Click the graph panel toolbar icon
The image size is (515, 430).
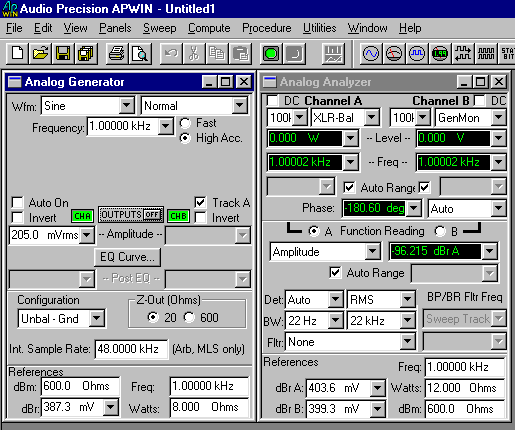pyautogui.click(x=333, y=53)
